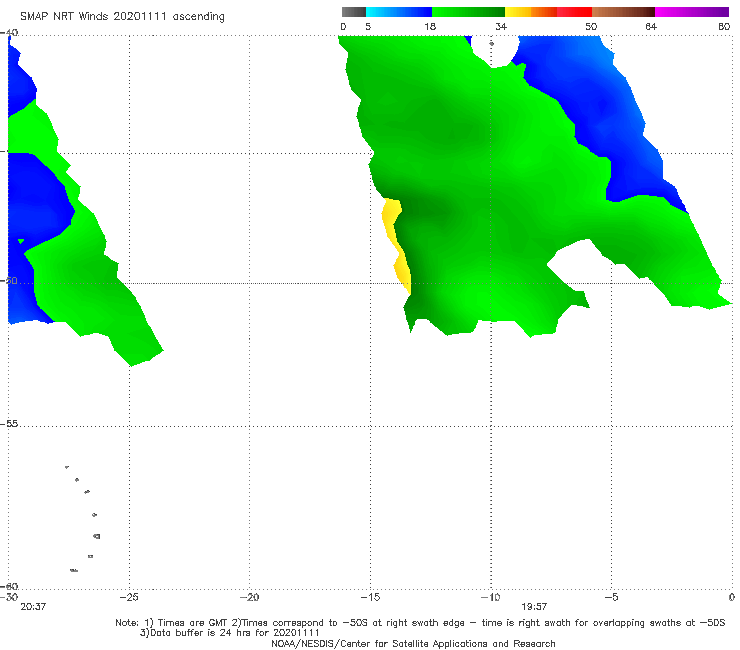Viewport: 740px width, 650px height.
Task: Click the note line starting 'Note: 1) Times are GMT'
Action: pyautogui.click(x=420, y=623)
